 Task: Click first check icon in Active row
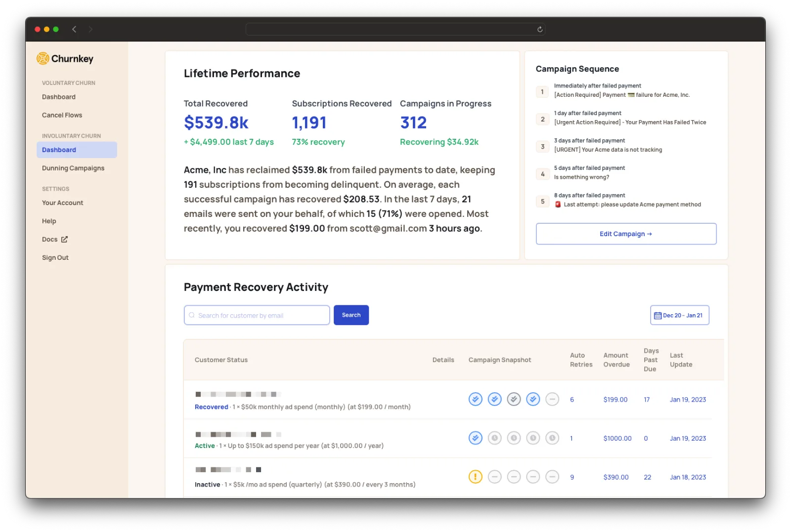(x=475, y=438)
